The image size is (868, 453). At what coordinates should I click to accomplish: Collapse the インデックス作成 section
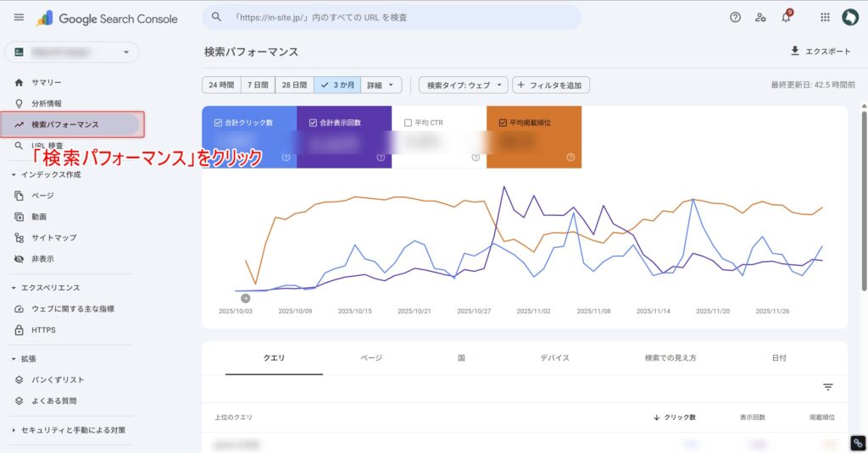[47, 174]
